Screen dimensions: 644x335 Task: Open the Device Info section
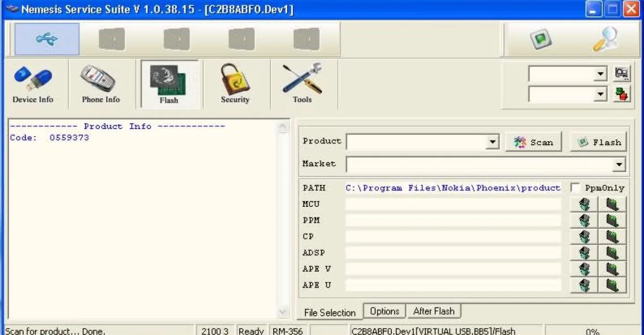coord(33,85)
